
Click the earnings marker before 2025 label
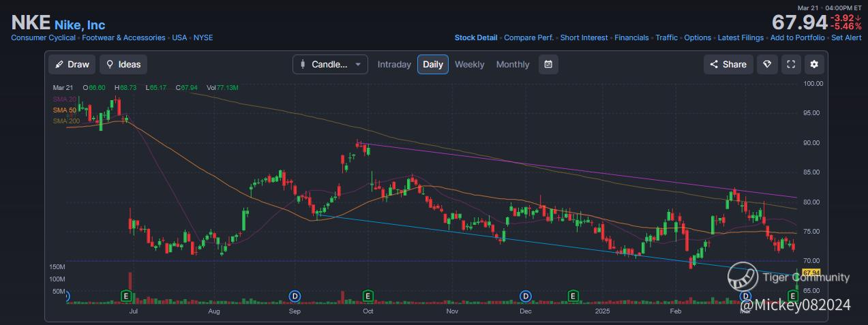(x=573, y=296)
